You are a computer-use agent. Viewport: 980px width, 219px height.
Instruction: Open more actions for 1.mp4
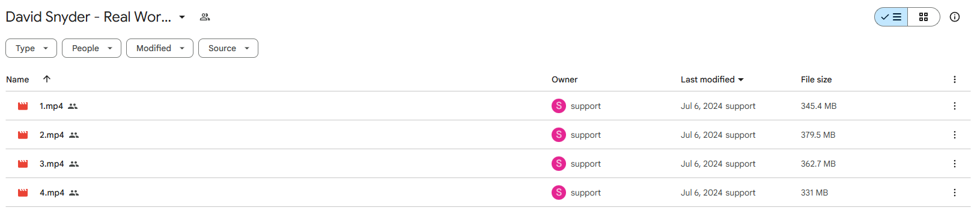[954, 106]
